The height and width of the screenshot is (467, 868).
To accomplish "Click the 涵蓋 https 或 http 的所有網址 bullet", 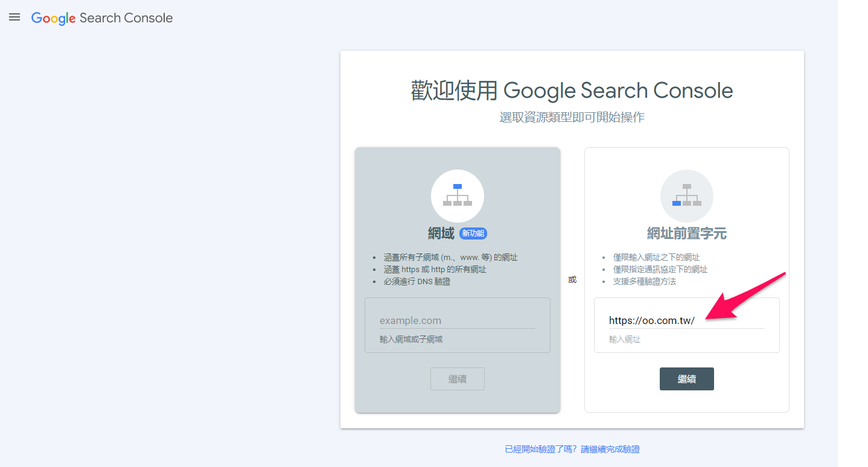I will [x=435, y=270].
